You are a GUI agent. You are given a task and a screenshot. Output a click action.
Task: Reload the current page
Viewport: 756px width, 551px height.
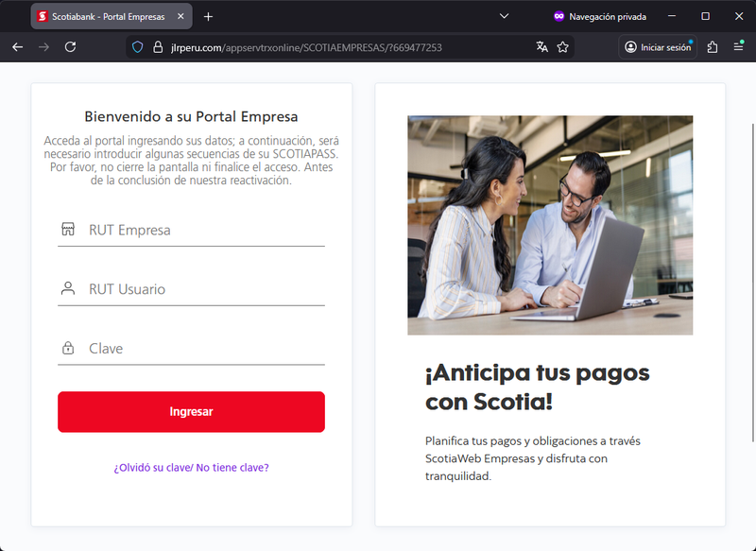click(x=70, y=47)
